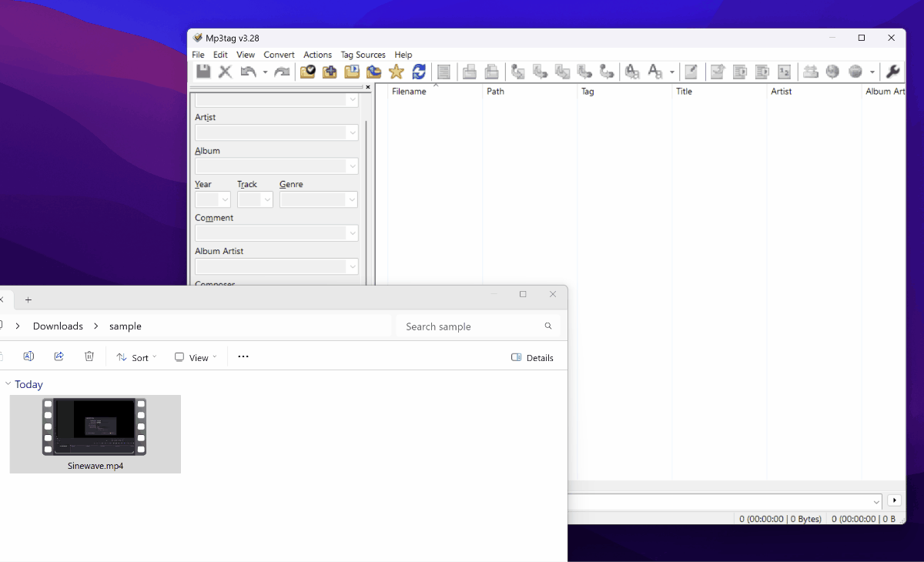The image size is (924, 562).
Task: Click the Actions icon with gear
Action: pyautogui.click(x=632, y=72)
